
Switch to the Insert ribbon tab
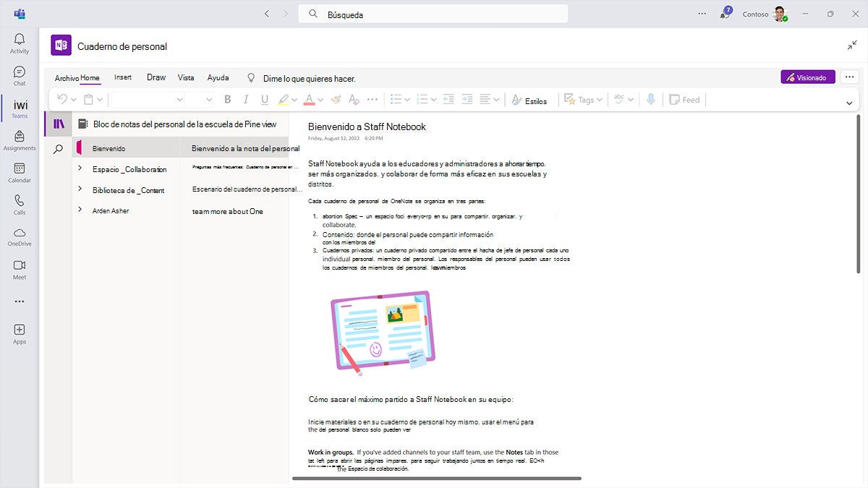[123, 77]
